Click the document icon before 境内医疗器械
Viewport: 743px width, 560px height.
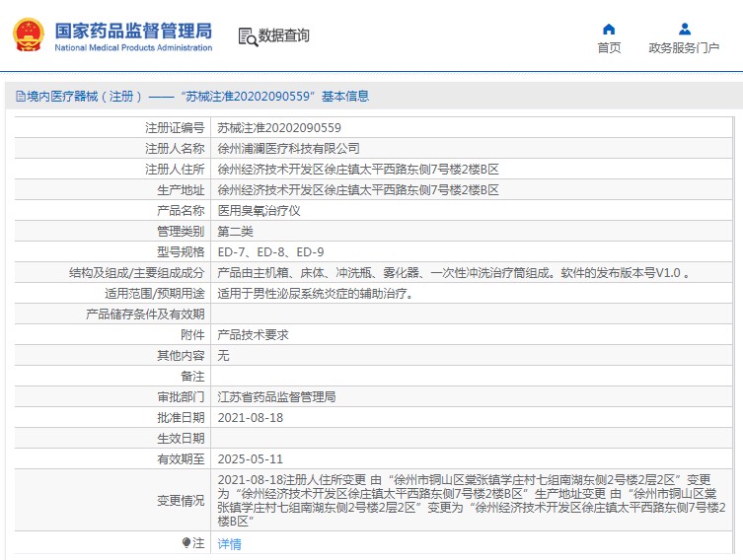point(21,97)
